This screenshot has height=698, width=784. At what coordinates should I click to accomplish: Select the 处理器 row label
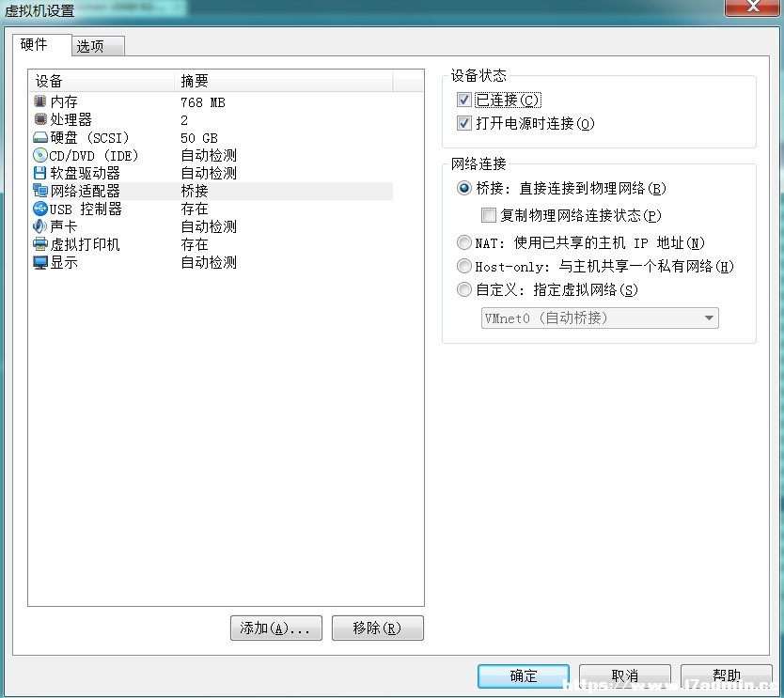point(71,120)
